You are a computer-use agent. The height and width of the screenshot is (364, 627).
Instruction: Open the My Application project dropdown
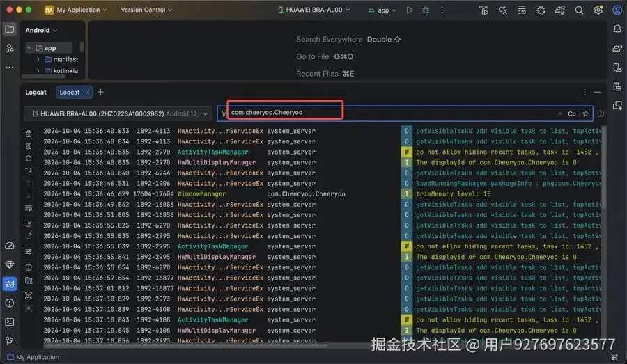pos(75,10)
